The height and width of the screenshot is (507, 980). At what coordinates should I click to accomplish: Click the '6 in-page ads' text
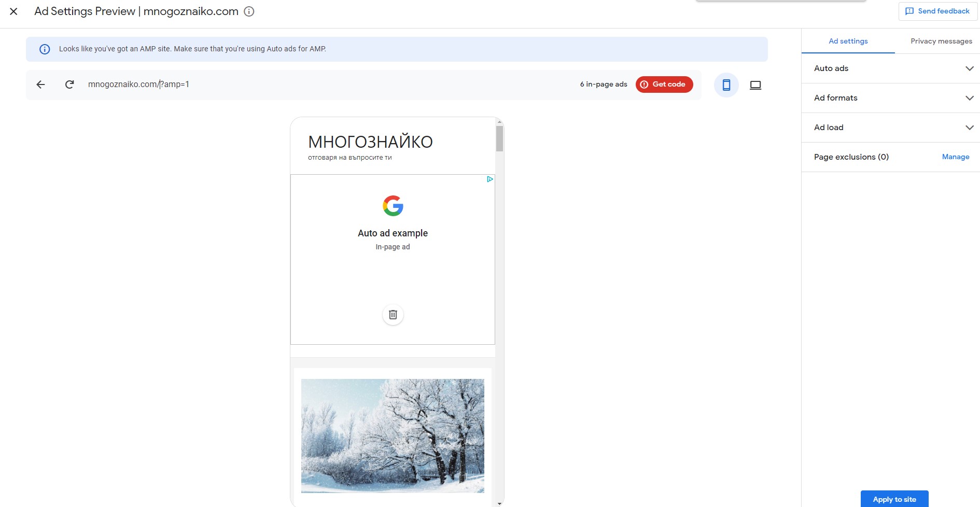point(604,84)
